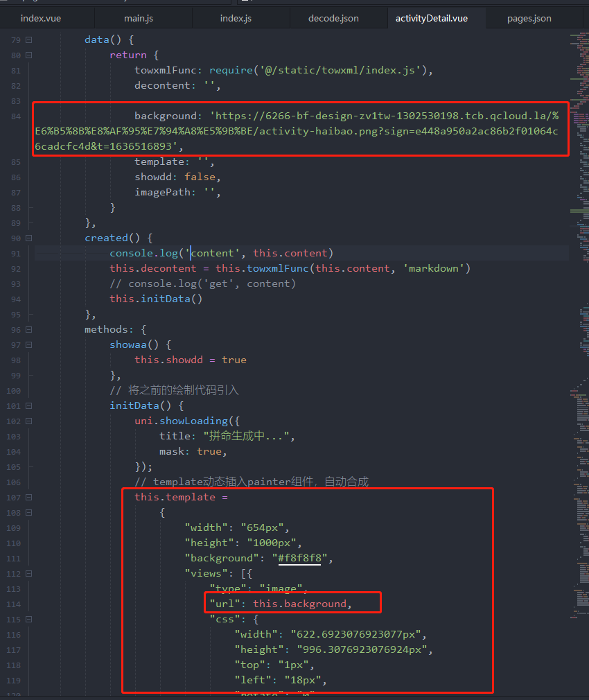Screen dimensions: 589x700
Task: Fold the views array at line 112
Action: (29, 573)
